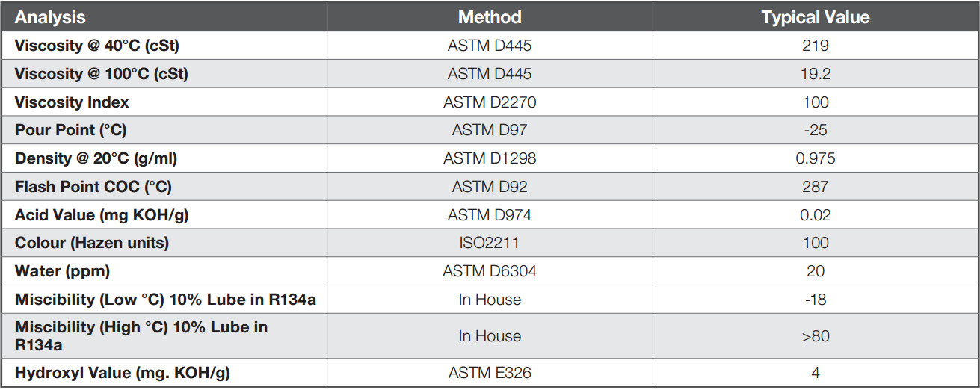Click the Method column header
The height and width of the screenshot is (390, 980).
490,17
